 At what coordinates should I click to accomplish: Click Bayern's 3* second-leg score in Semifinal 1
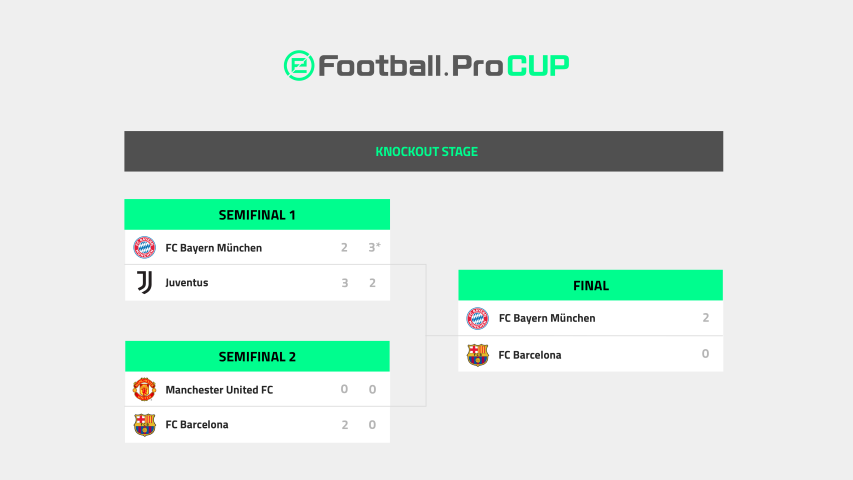point(373,247)
